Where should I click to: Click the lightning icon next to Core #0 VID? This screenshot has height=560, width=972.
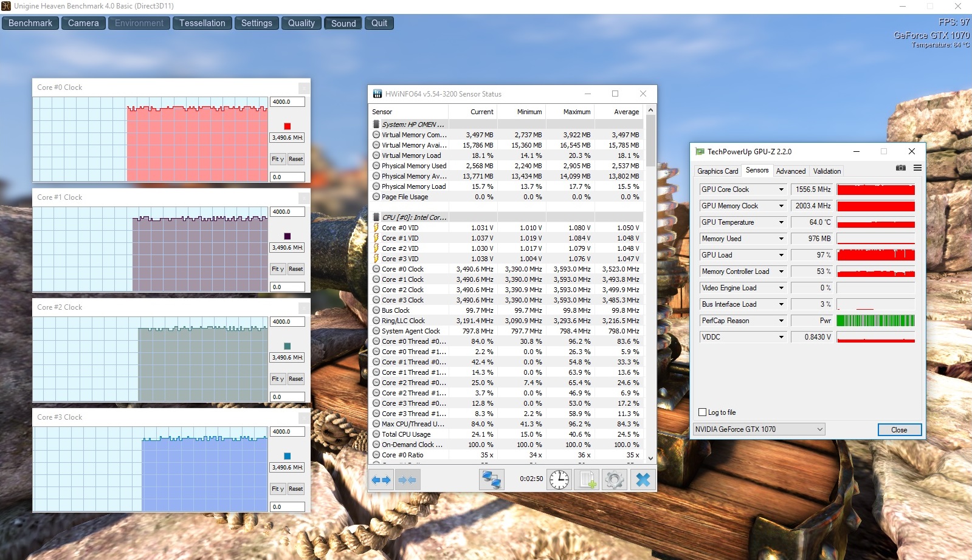376,228
